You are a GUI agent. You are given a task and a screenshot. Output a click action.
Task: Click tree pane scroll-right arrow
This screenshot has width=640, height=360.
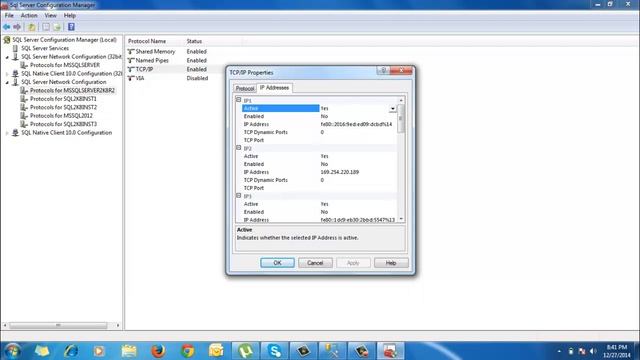click(118, 325)
